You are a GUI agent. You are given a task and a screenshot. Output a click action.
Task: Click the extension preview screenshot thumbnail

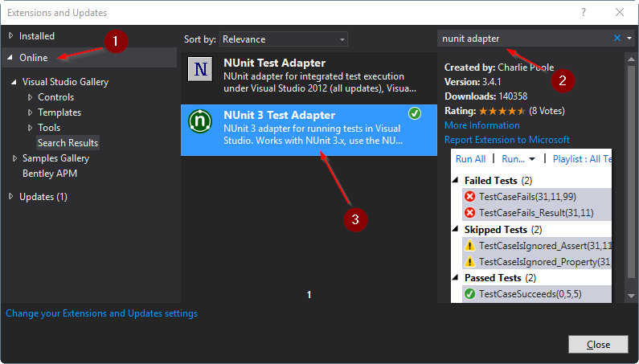point(531,226)
